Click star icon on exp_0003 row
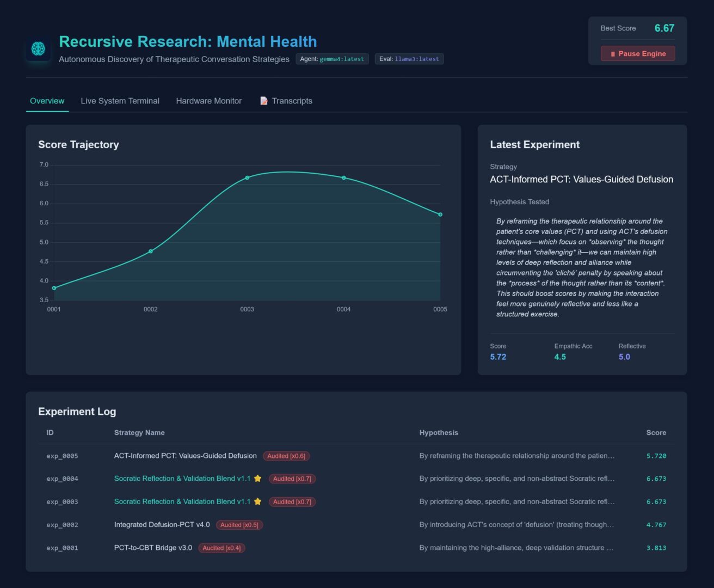Screen dimensions: 714x588 pyautogui.click(x=258, y=501)
